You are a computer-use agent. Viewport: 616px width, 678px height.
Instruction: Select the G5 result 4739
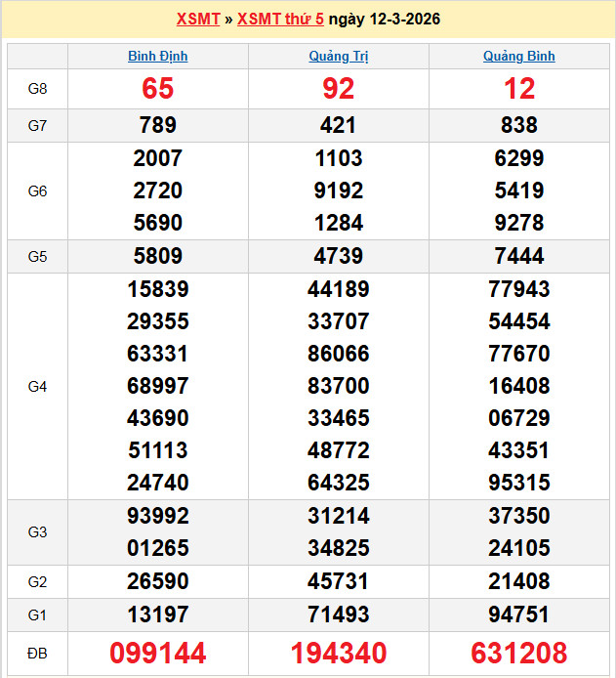pyautogui.click(x=339, y=256)
